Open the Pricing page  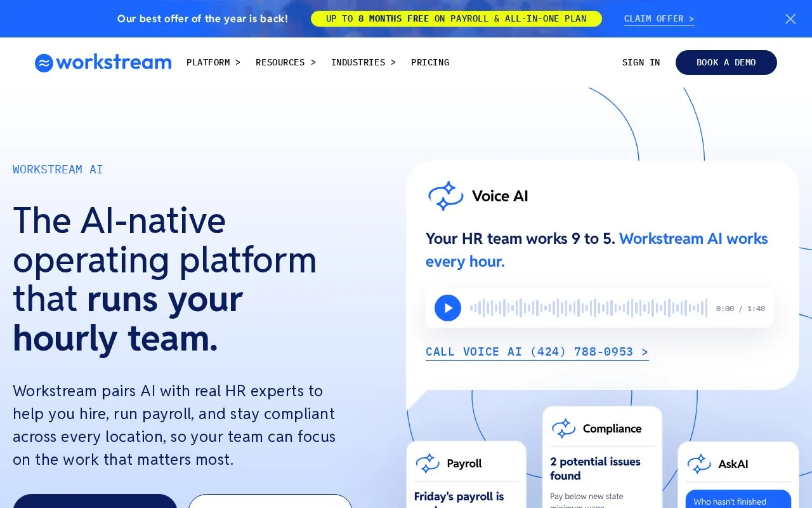coord(430,62)
